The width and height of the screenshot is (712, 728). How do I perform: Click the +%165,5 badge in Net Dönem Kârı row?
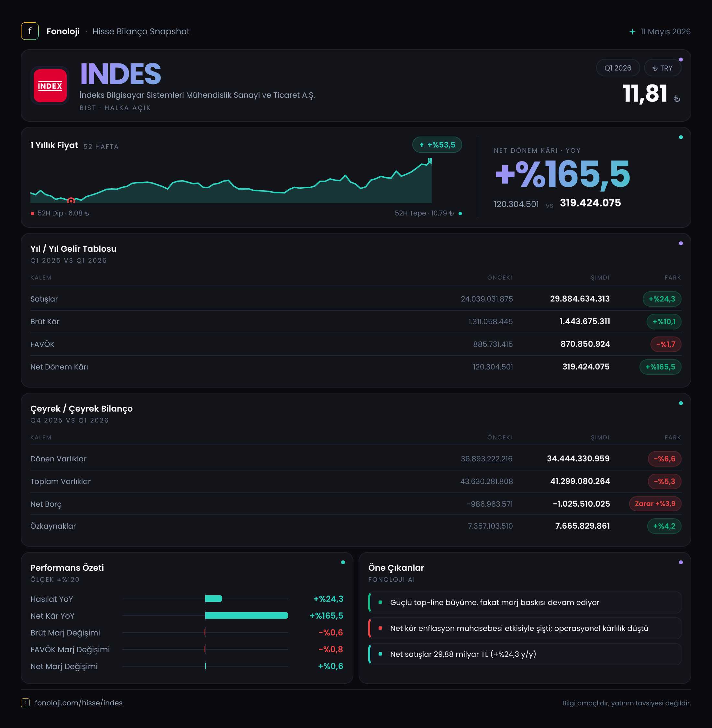[660, 367]
